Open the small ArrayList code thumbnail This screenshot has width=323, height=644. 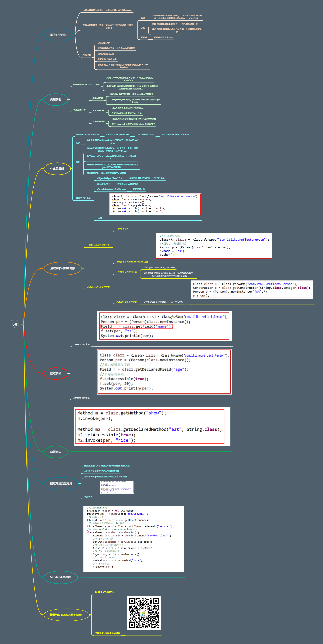coord(117,487)
